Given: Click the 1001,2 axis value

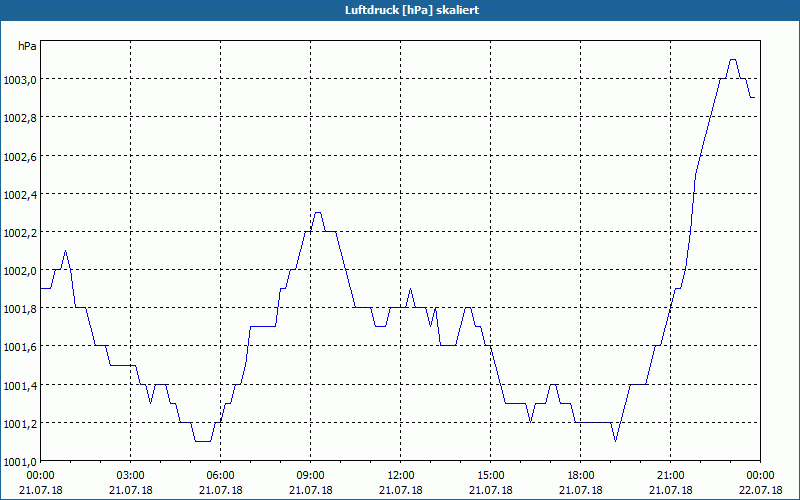Looking at the screenshot, I should click(x=20, y=423).
